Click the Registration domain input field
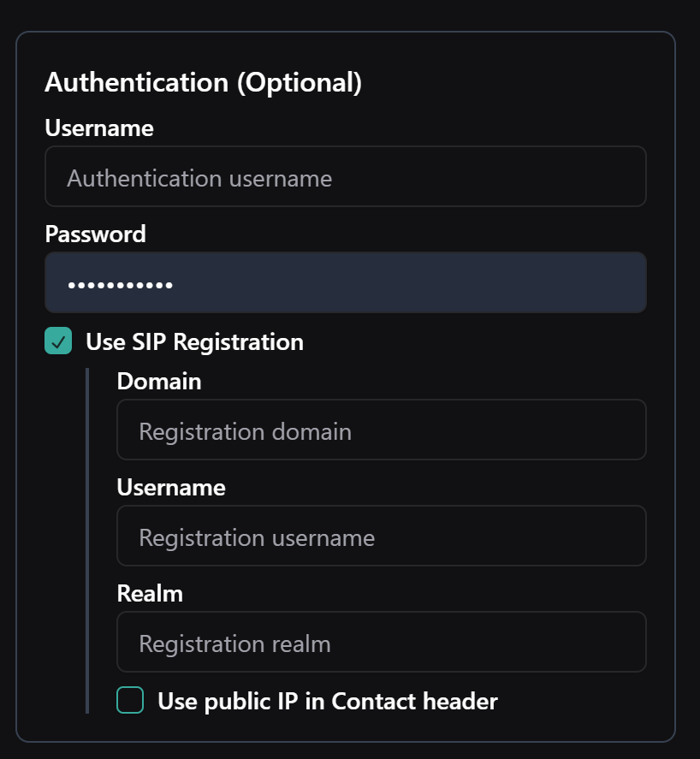The image size is (700, 759). (x=381, y=430)
